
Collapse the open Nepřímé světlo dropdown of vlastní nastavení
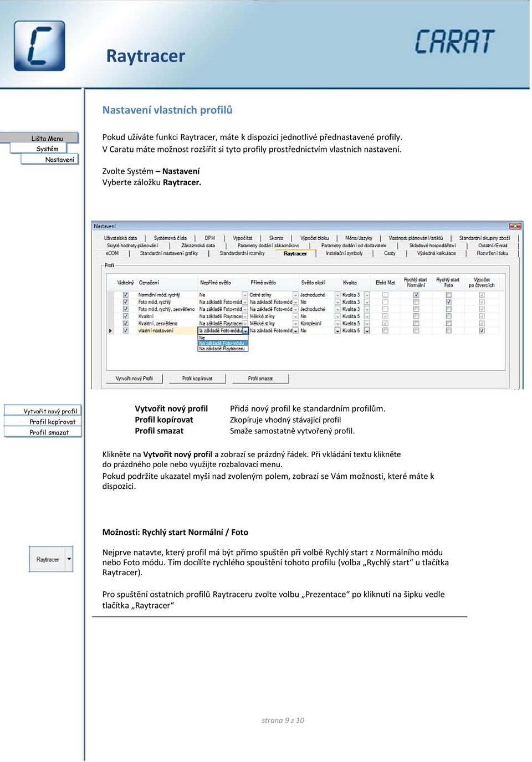click(x=245, y=331)
